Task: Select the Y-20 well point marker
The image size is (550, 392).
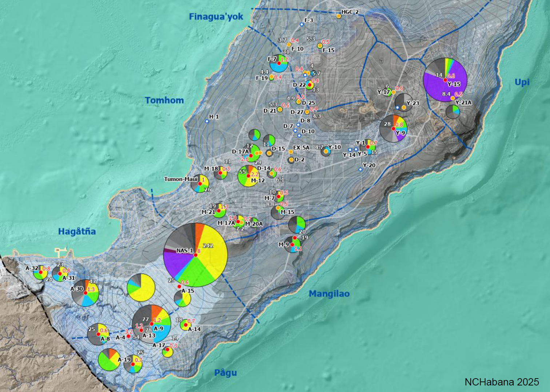Action: [360, 169]
